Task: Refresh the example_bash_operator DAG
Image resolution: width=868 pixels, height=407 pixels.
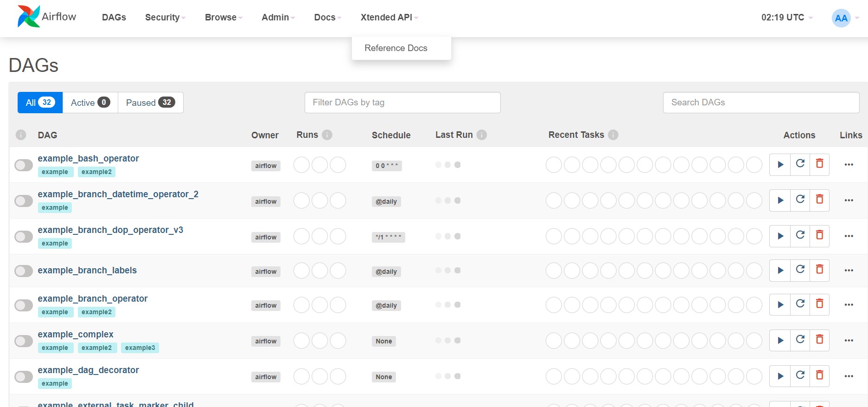Action: pyautogui.click(x=800, y=164)
